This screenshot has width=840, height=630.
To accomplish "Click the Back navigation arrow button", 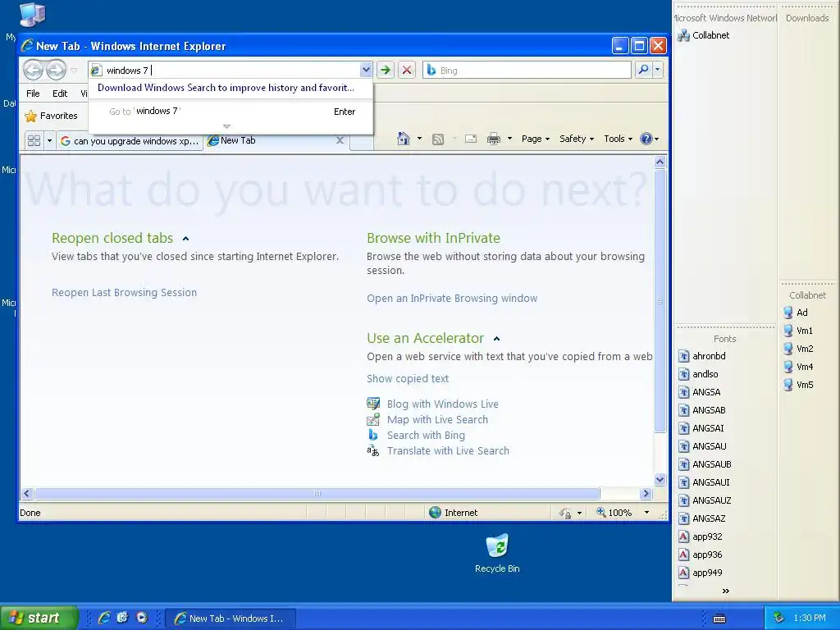I will coord(33,71).
